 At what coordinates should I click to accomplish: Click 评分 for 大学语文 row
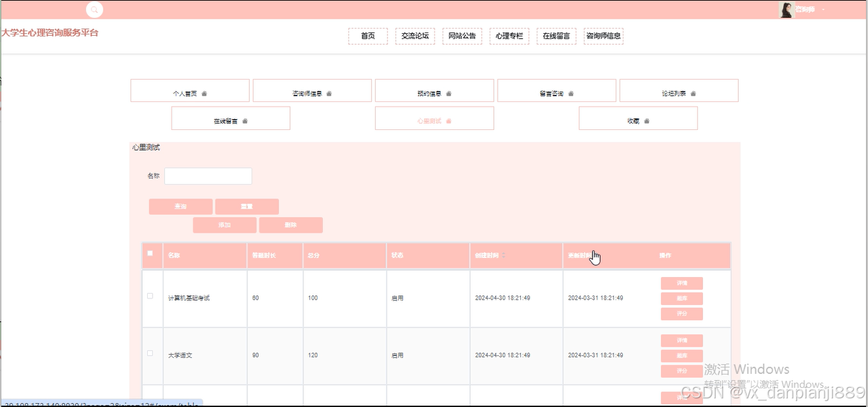click(682, 371)
